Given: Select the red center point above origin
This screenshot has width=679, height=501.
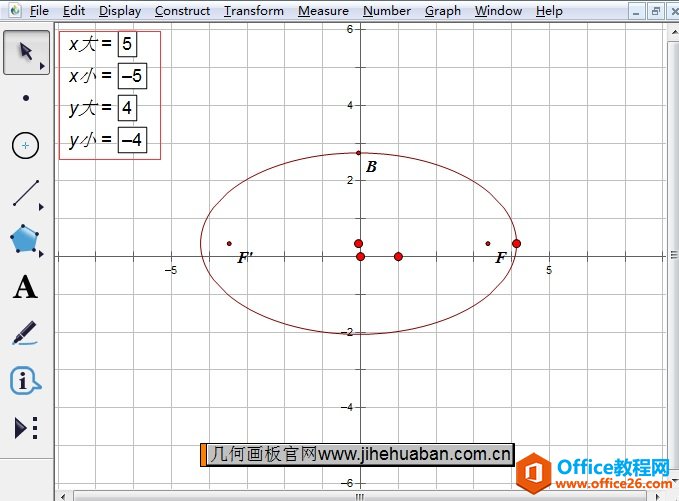Looking at the screenshot, I should tap(359, 244).
